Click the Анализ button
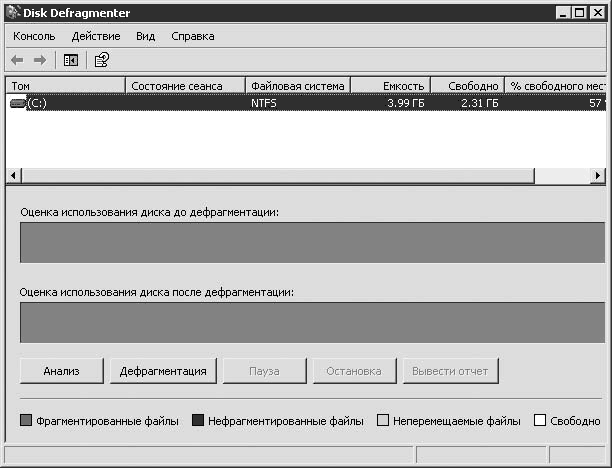 [x=62, y=371]
